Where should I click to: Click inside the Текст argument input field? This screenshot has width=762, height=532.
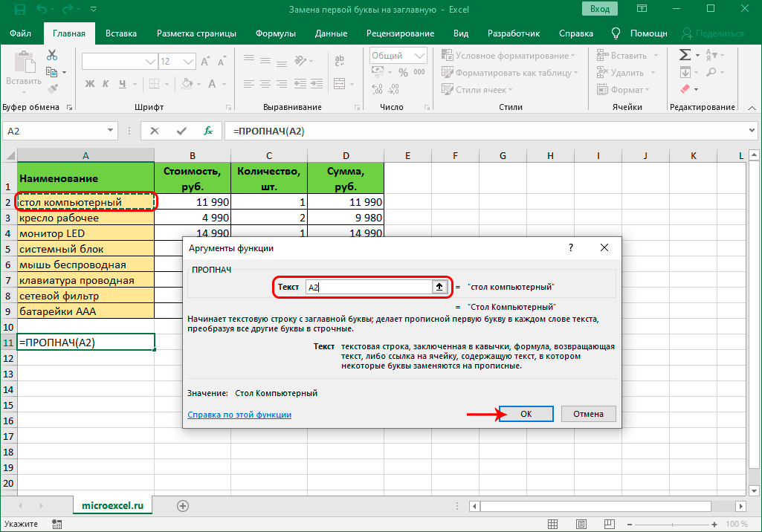point(369,287)
